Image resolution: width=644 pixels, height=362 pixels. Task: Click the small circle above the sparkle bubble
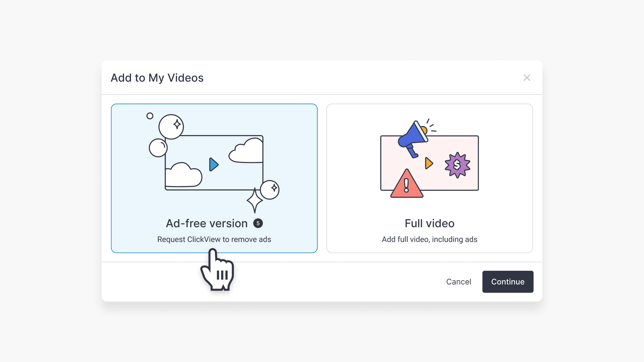[x=150, y=116]
